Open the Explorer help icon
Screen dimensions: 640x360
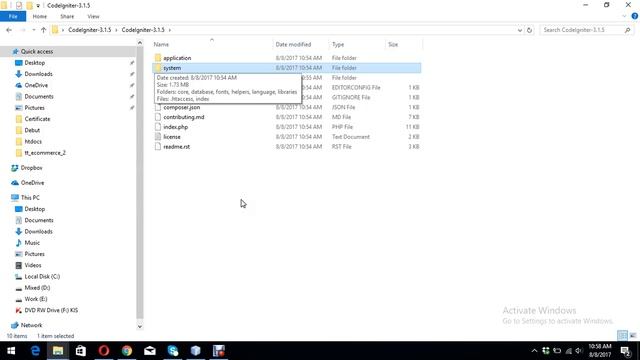click(x=635, y=16)
